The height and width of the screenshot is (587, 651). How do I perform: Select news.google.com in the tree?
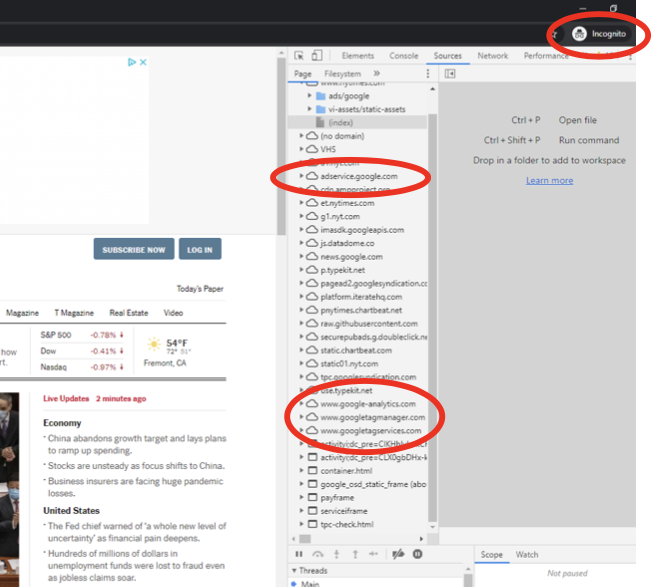[351, 257]
